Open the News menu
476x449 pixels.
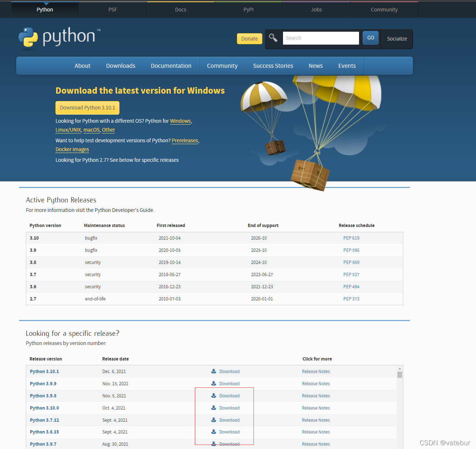316,66
